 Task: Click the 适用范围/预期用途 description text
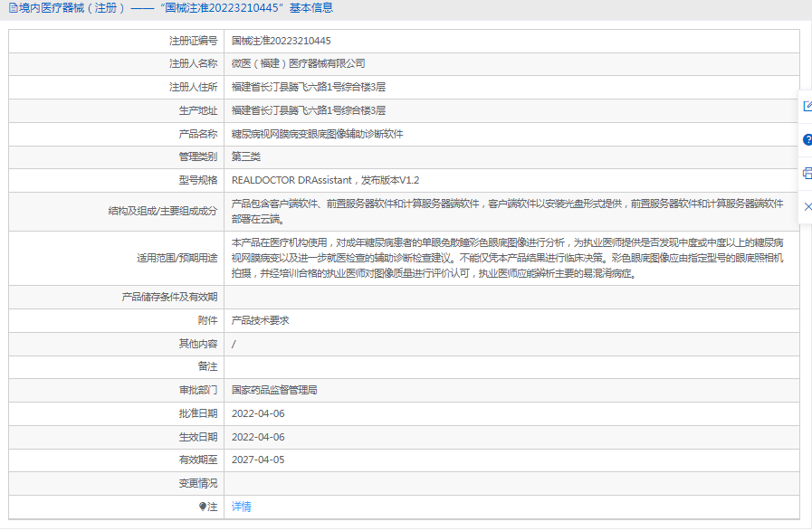click(x=507, y=258)
